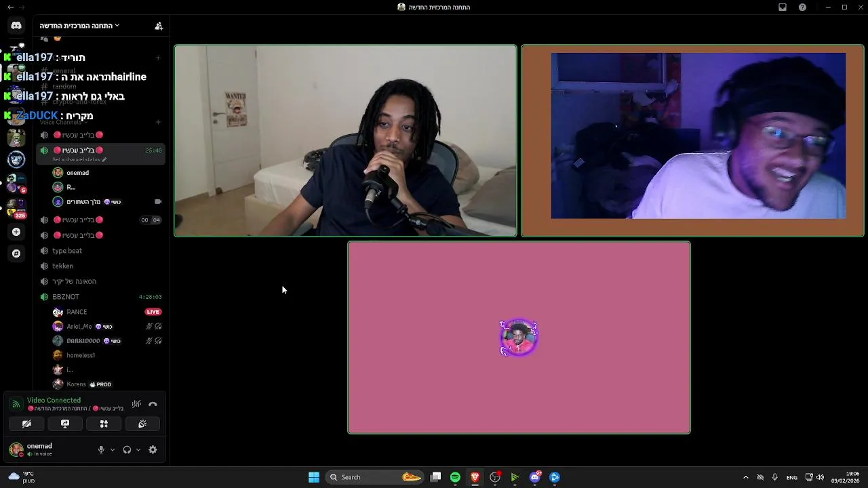Open the Windows Start menu
868x488 pixels.
coord(314,477)
